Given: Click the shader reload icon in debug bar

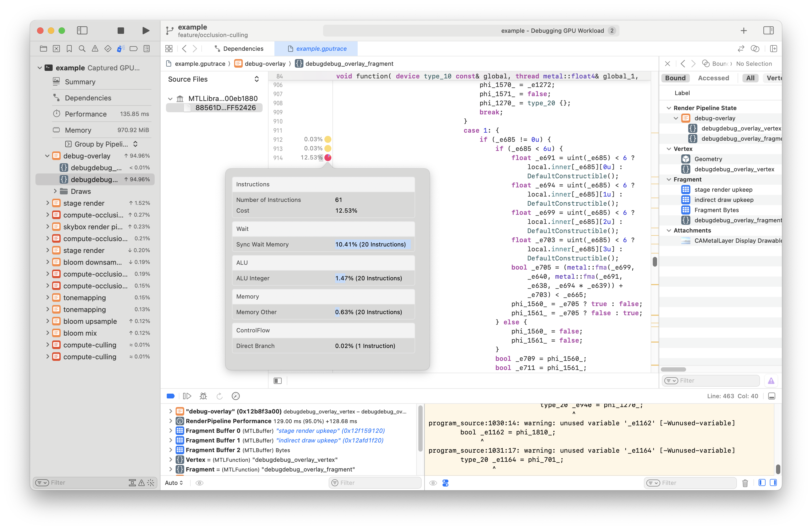Looking at the screenshot, I should pos(219,396).
